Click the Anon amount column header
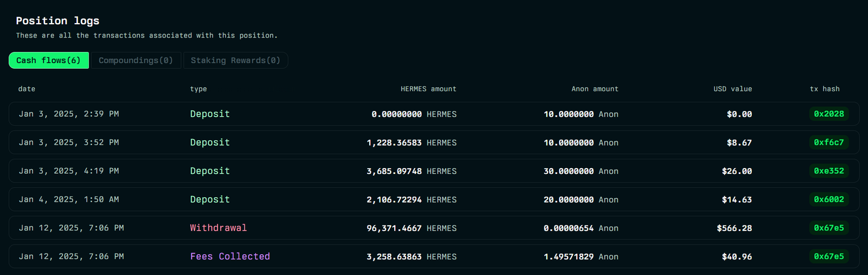The height and width of the screenshot is (275, 868). click(x=595, y=89)
